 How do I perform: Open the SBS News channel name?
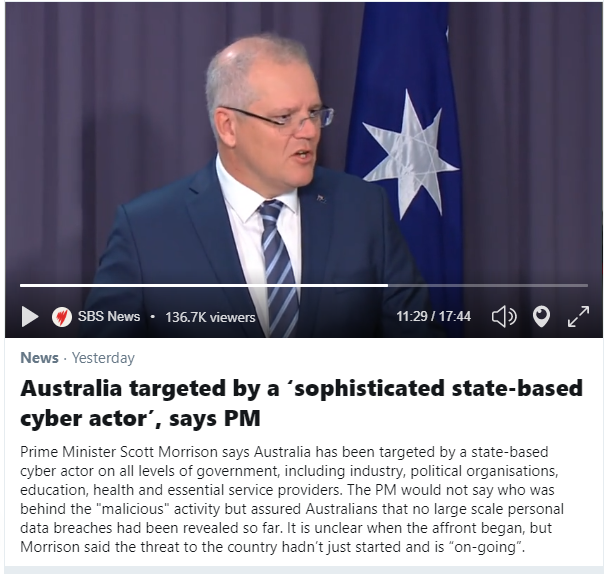(x=109, y=316)
